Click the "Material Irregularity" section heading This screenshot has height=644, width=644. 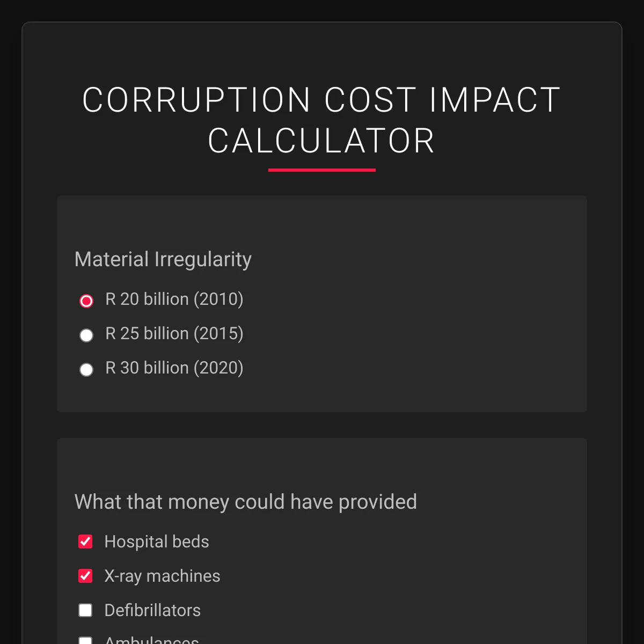point(163,259)
